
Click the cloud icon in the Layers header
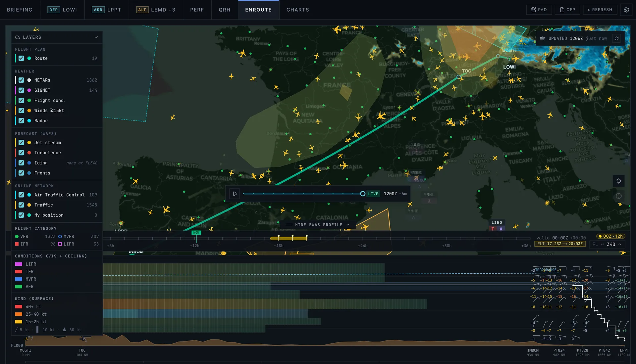coord(18,37)
